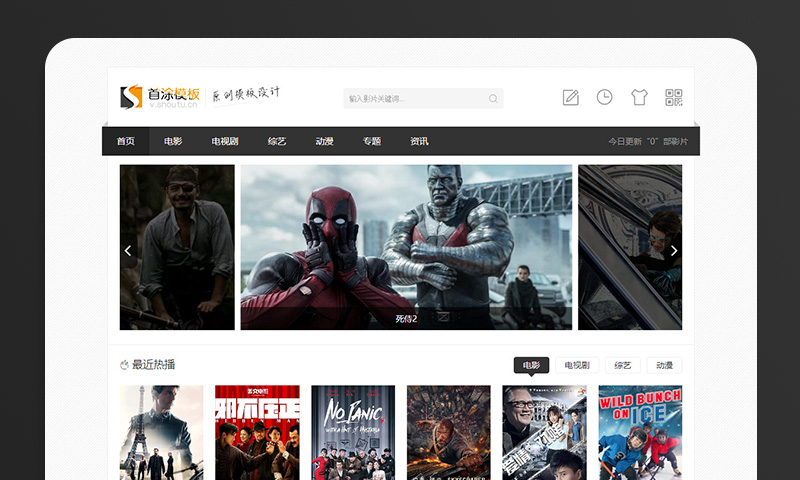The width and height of the screenshot is (800, 480).
Task: Open the 电影 navigation menu item
Action: click(173, 141)
